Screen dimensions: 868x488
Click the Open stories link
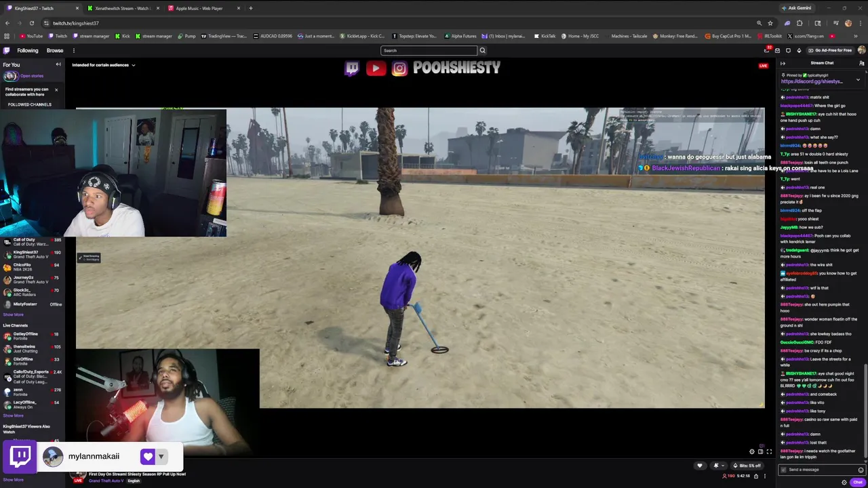click(x=32, y=76)
